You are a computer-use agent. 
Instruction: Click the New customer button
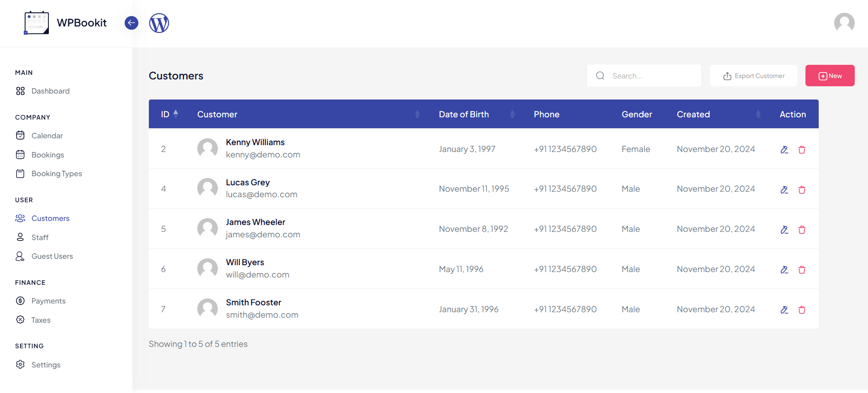point(830,76)
